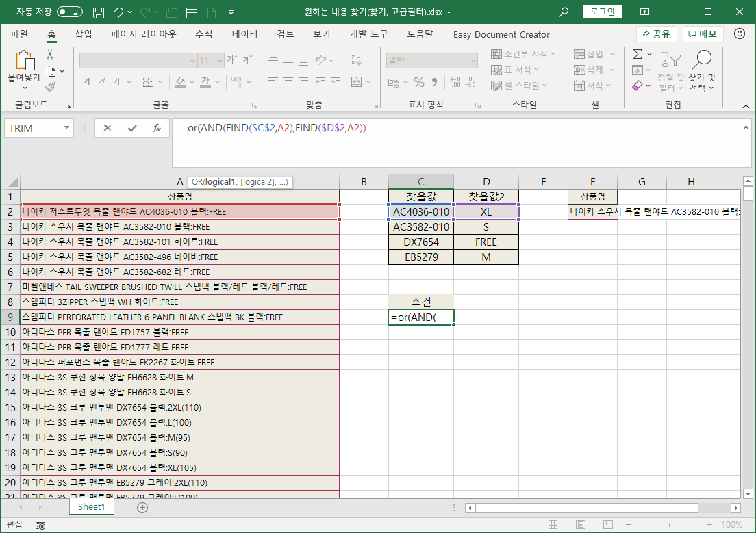This screenshot has width=756, height=533.
Task: Select column C header
Action: pyautogui.click(x=421, y=182)
